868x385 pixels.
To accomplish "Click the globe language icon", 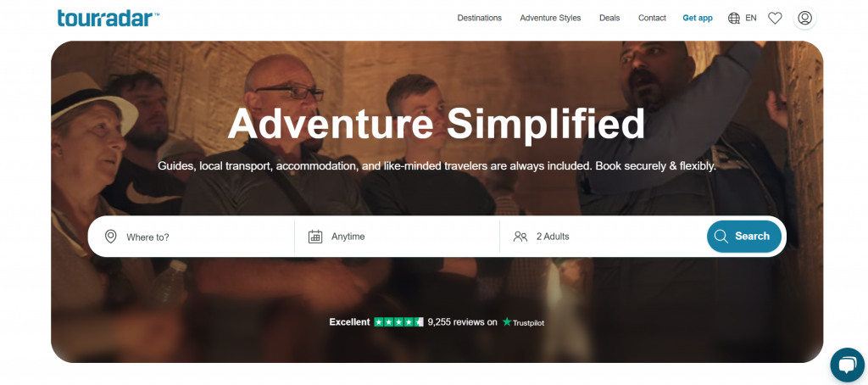I will [734, 19].
